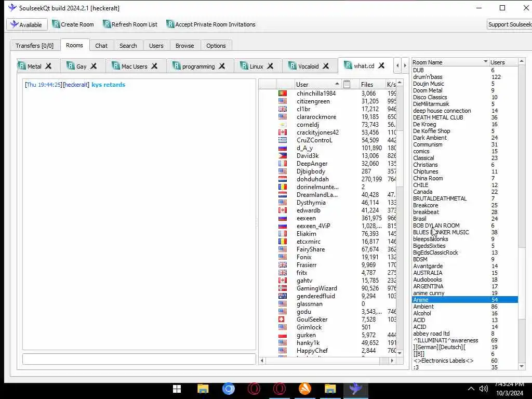This screenshot has width=532, height=399.
Task: Select the Audiobooks room
Action: coord(465,280)
